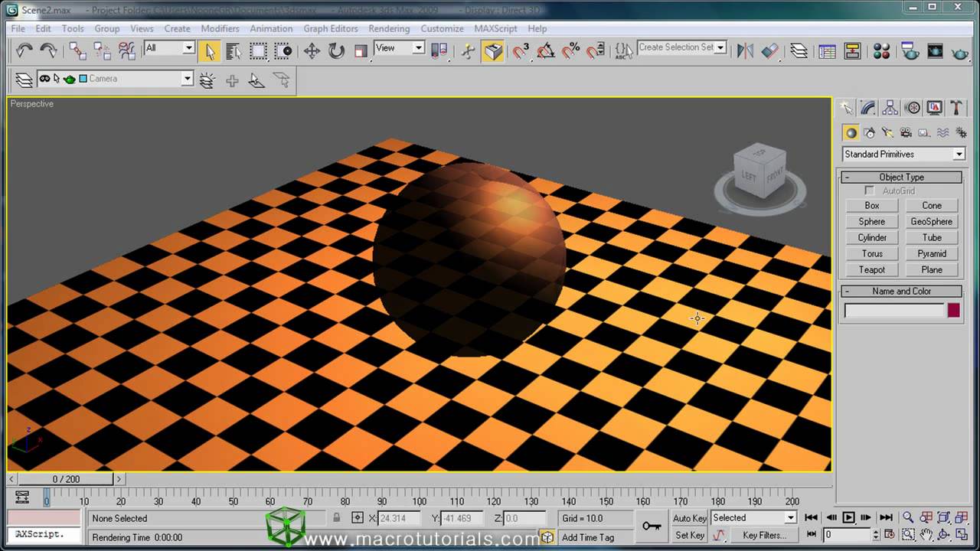The height and width of the screenshot is (551, 980).
Task: Click the Zoom magnifier viewport icon
Action: point(908,518)
